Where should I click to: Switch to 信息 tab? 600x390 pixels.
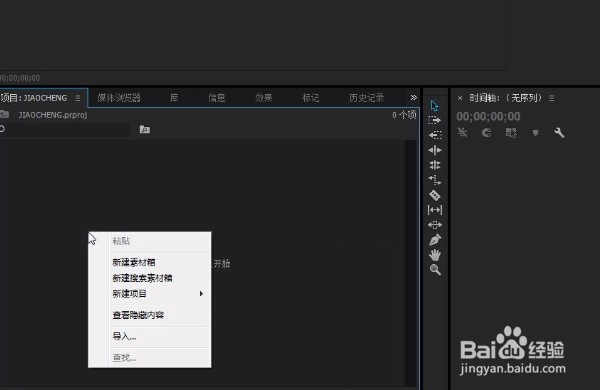[217, 98]
